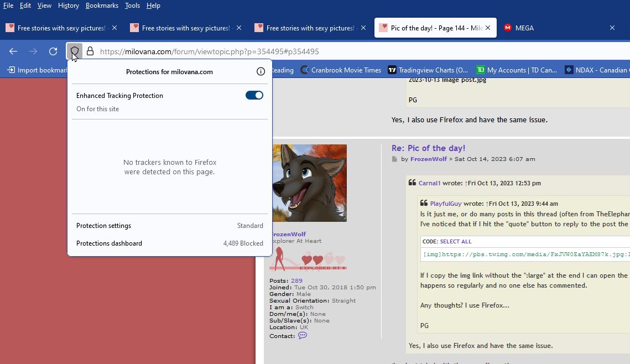The image size is (630, 364).
Task: Open FrozenWolf's post count 289
Action: coord(296,281)
